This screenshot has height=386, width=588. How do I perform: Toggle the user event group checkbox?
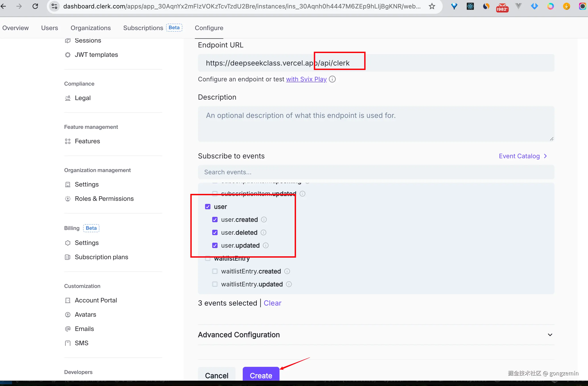pyautogui.click(x=208, y=207)
